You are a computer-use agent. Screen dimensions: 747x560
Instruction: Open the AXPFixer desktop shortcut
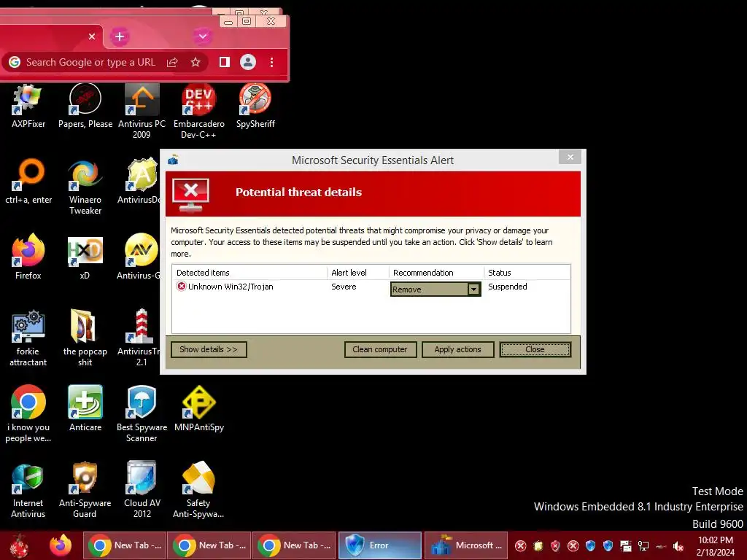pos(28,106)
